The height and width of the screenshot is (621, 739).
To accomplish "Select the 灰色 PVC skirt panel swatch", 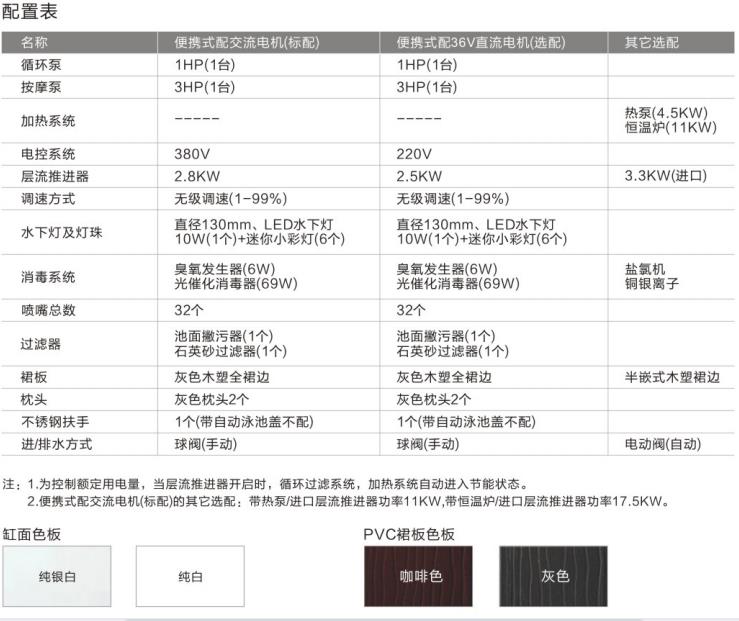I will 554,576.
